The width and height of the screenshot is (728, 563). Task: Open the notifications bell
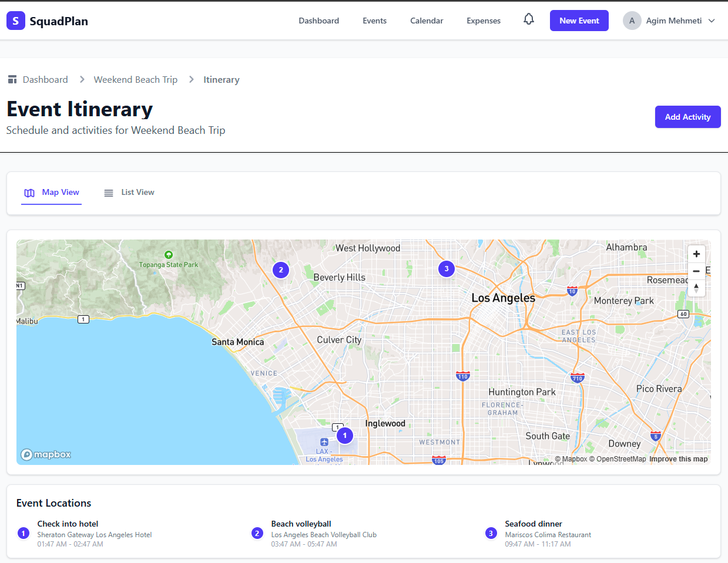point(528,19)
